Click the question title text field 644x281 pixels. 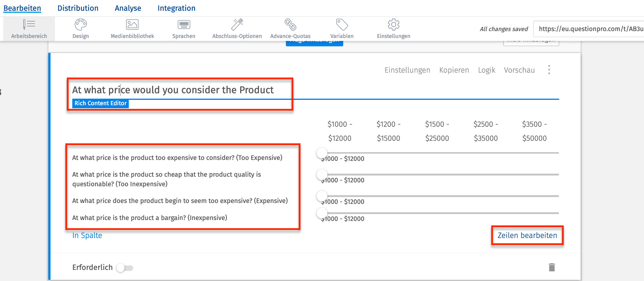click(173, 90)
